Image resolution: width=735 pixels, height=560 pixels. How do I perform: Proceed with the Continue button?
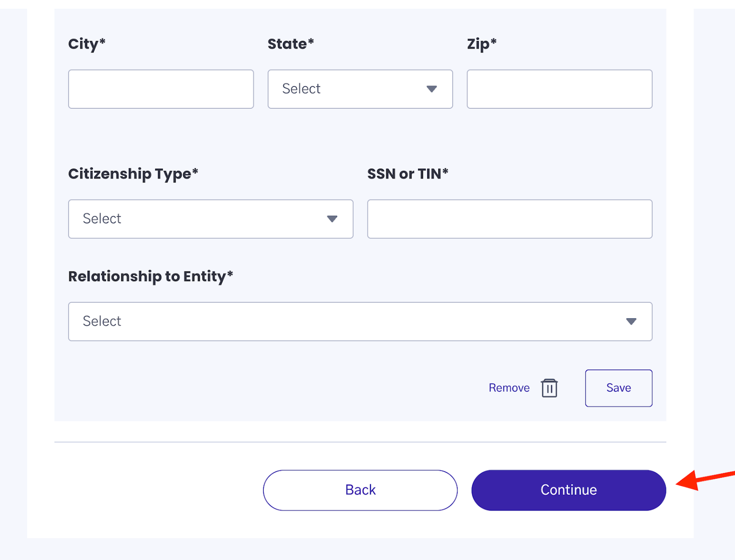click(x=569, y=490)
